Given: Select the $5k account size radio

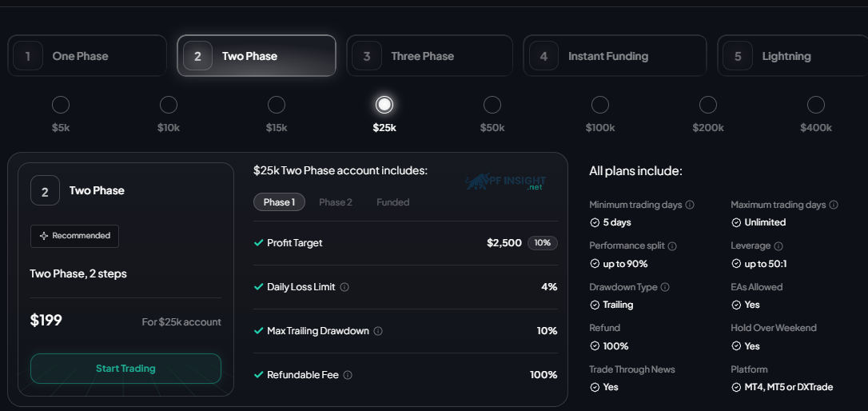Looking at the screenshot, I should pos(60,105).
